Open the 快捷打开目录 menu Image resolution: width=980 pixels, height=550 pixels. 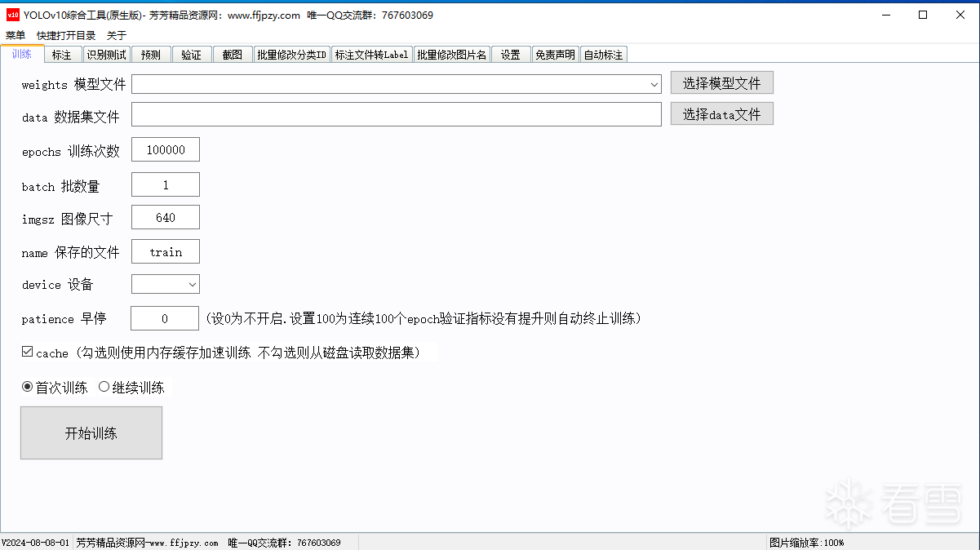[66, 35]
